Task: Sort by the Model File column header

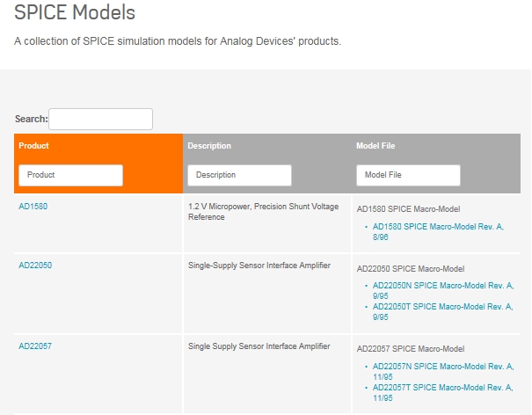Action: [x=375, y=146]
